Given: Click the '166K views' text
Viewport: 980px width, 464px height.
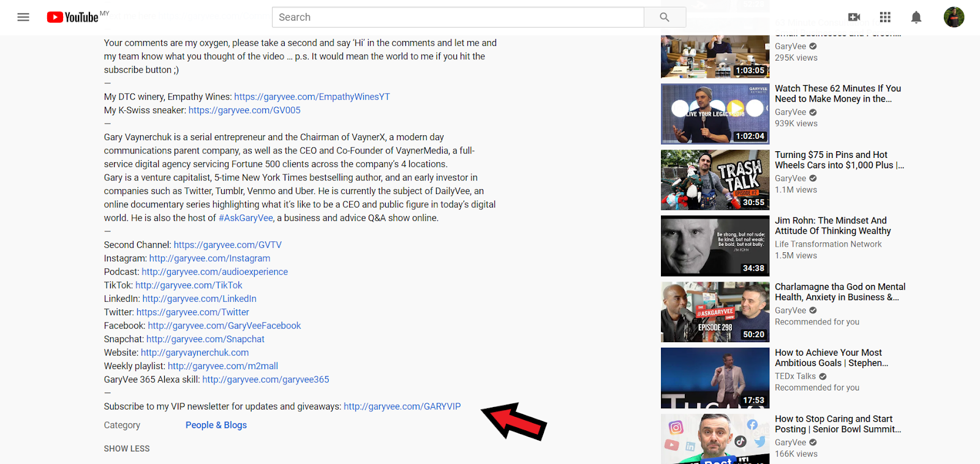Looking at the screenshot, I should [796, 454].
